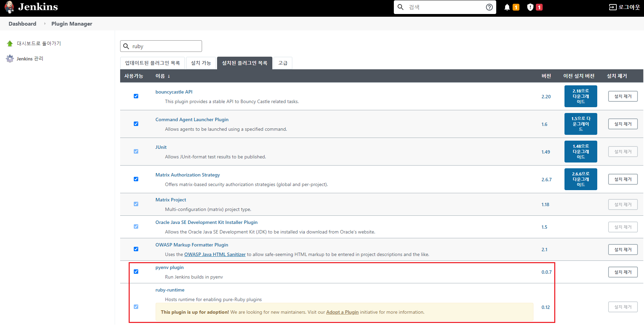644x326 pixels.
Task: Uncheck the bouncycastle API enabled checkbox
Action: (x=136, y=96)
